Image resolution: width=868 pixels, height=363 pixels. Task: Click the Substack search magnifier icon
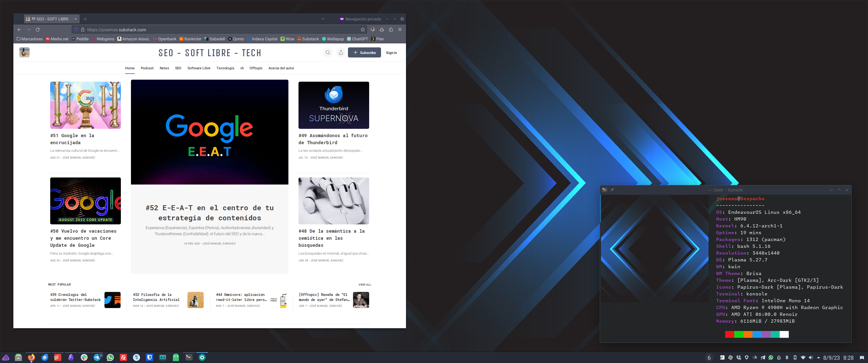328,52
